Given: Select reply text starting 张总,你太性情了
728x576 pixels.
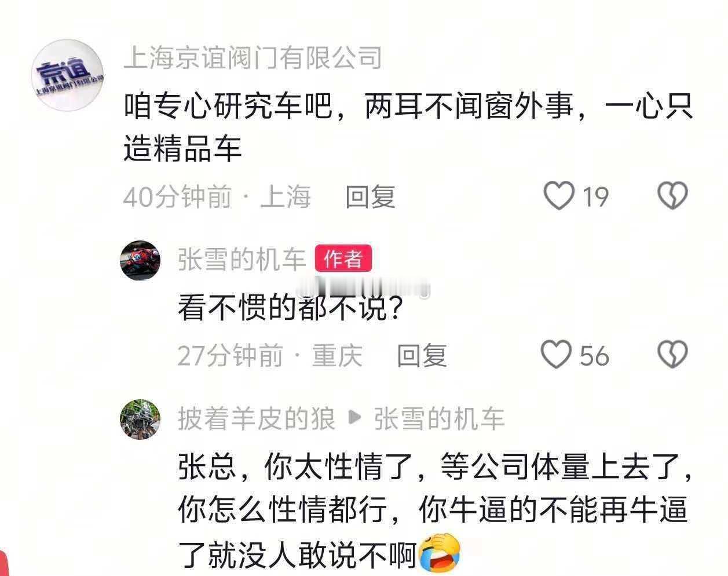Looking at the screenshot, I should tap(435, 511).
